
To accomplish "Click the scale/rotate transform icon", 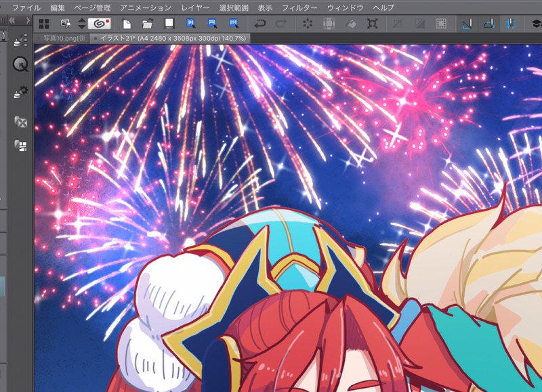I will tap(372, 24).
